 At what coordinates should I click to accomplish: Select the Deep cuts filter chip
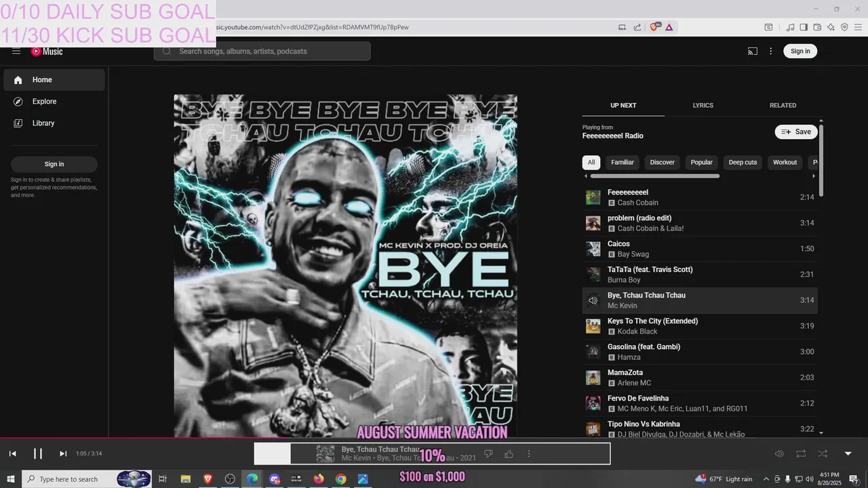[x=743, y=163]
